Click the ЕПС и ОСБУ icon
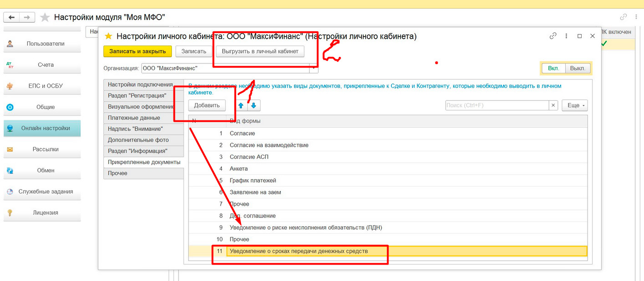Screen dimensions: 644x281 (x=10, y=86)
